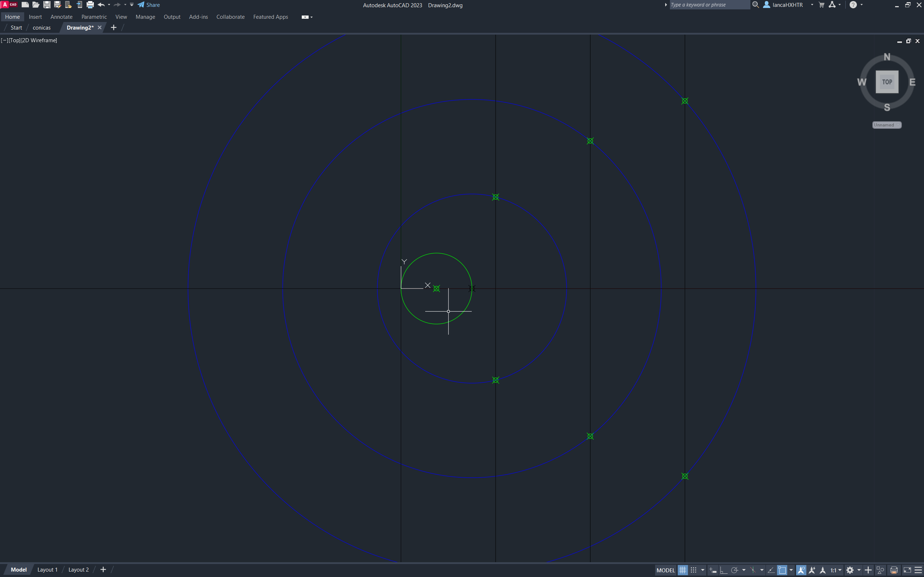Click the Undo arrow icon
The width and height of the screenshot is (924, 577).
click(101, 5)
